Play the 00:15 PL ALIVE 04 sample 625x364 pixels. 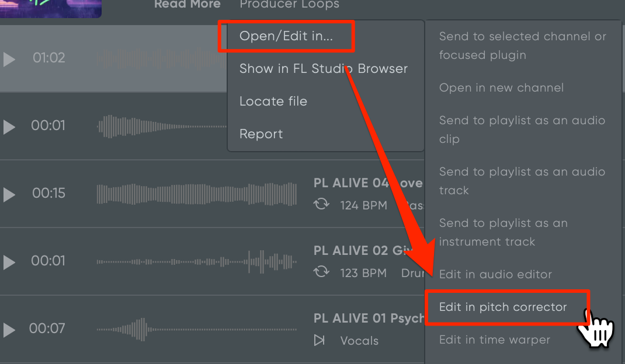pyautogui.click(x=9, y=195)
